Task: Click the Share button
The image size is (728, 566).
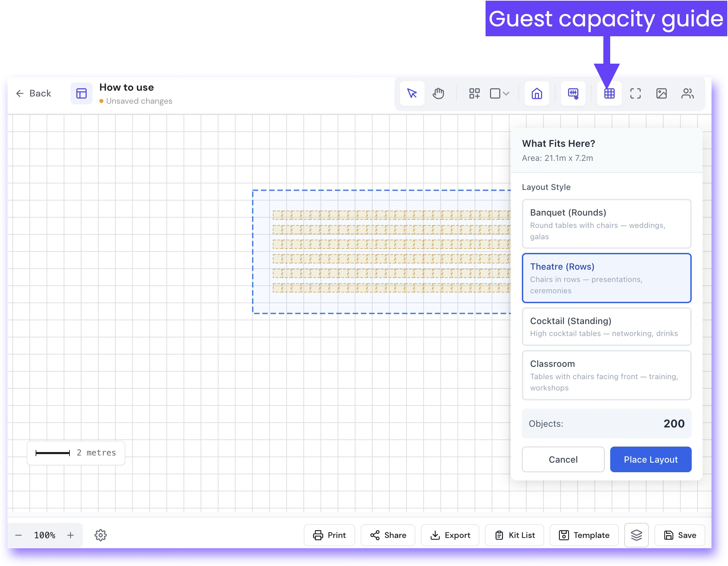Action: 388,535
